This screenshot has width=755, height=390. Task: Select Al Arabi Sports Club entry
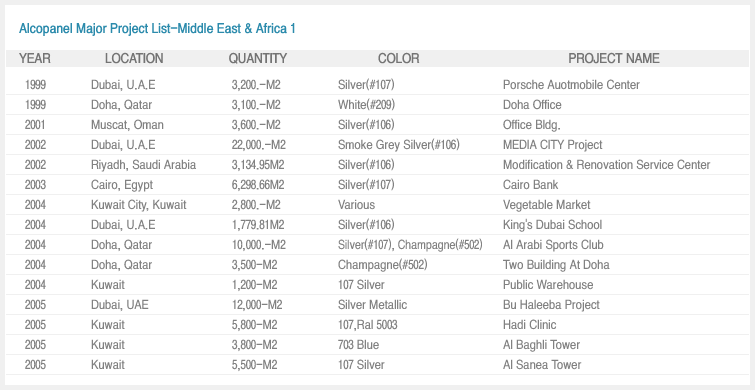coord(553,245)
